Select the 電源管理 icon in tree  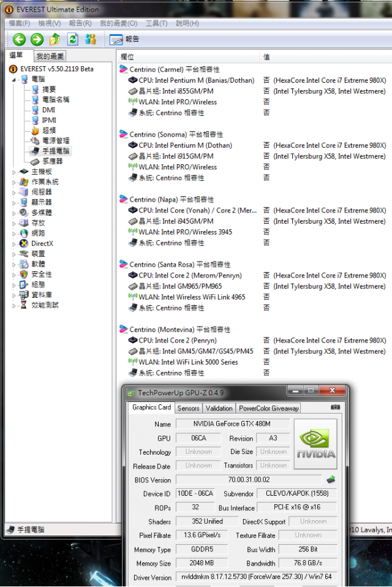coord(35,141)
